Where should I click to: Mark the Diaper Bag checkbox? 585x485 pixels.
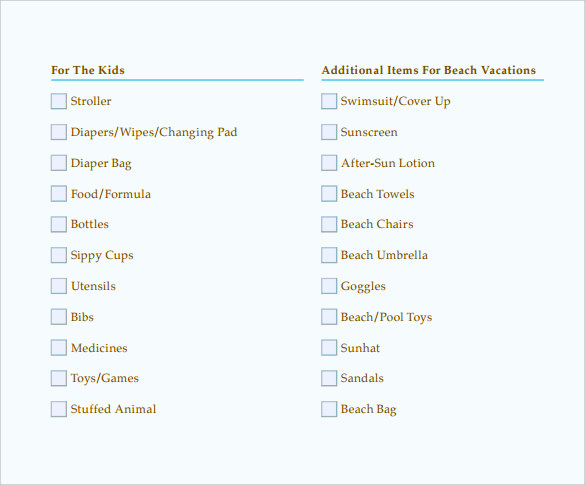(59, 163)
